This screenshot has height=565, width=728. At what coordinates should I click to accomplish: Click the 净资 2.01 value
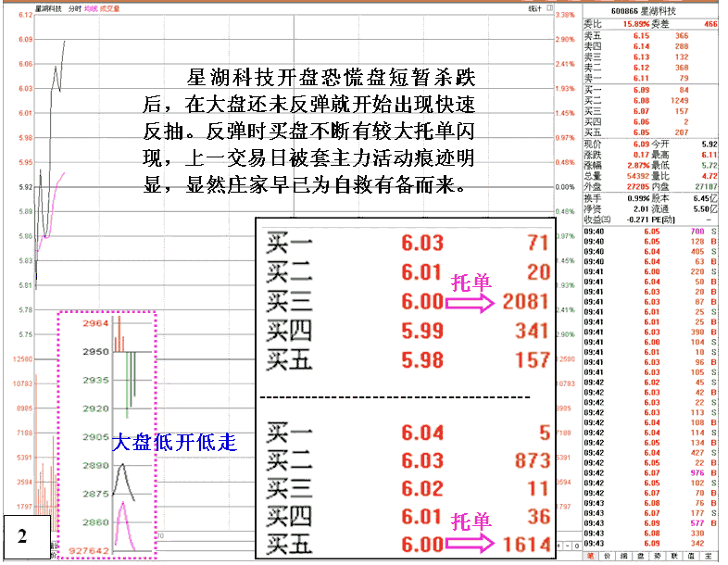[x=641, y=209]
